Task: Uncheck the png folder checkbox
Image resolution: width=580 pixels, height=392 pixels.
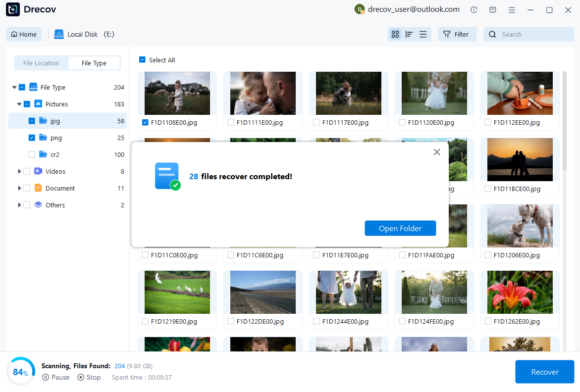Action: pos(31,138)
